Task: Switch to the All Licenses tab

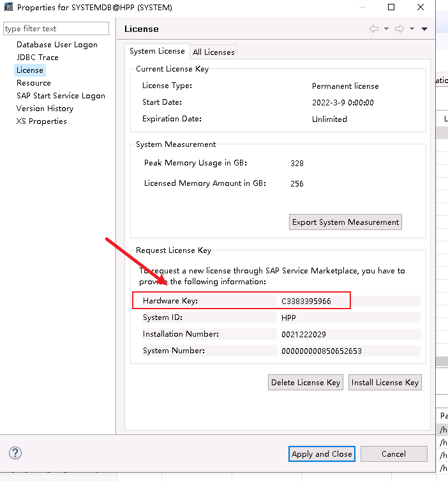Action: [x=214, y=52]
